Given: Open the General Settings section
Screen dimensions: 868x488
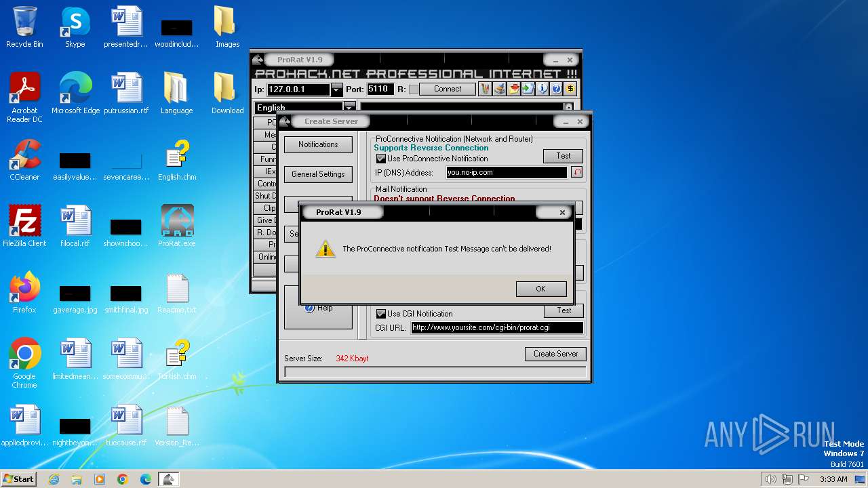Looking at the screenshot, I should pyautogui.click(x=318, y=174).
